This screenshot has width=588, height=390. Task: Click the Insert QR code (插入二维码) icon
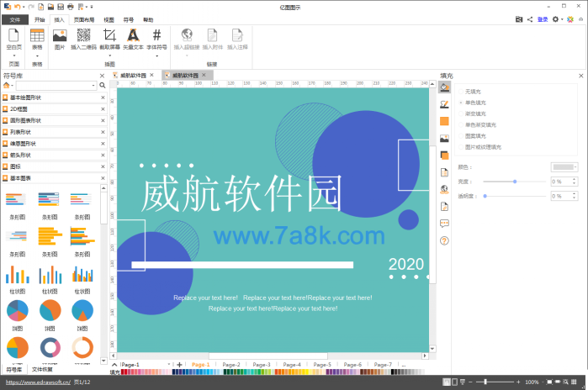pos(84,36)
